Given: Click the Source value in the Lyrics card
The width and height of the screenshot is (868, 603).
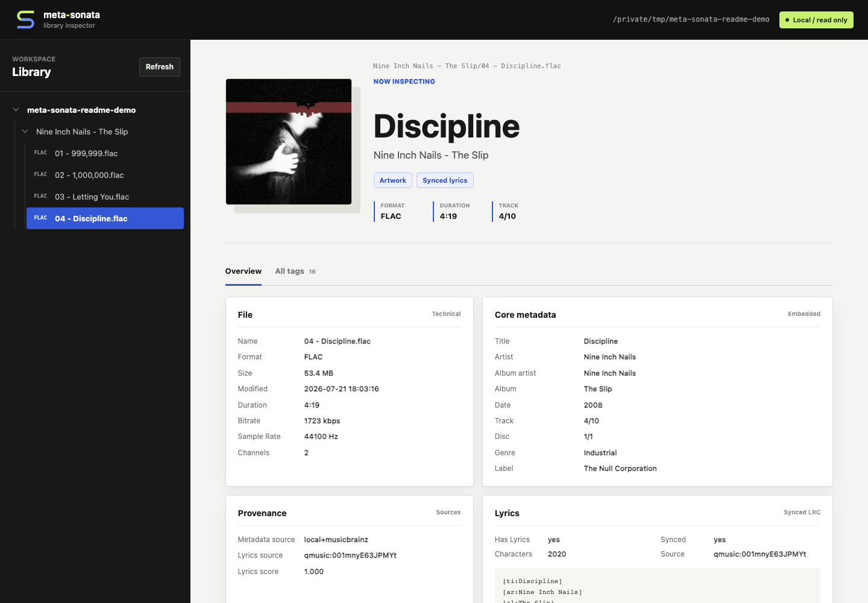Looking at the screenshot, I should (760, 554).
